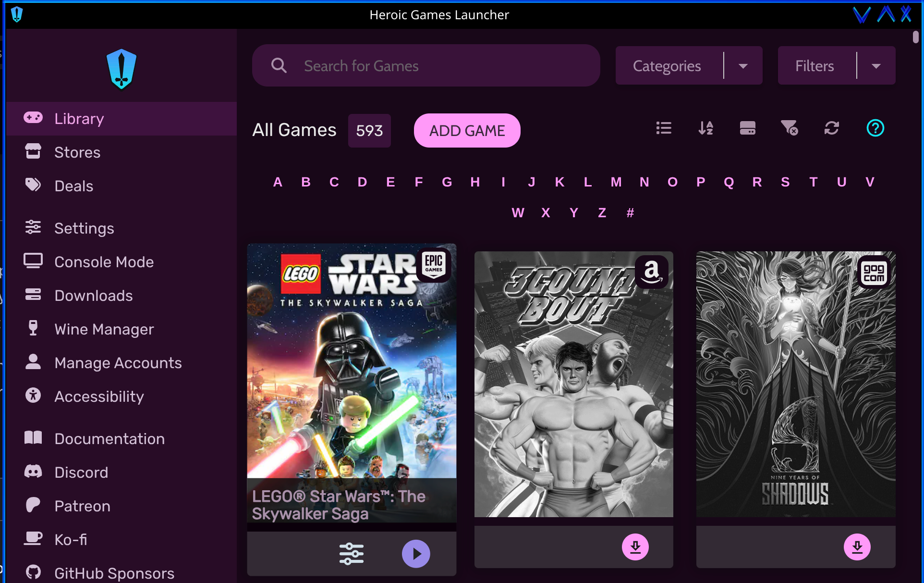Clear the library filters icon
Screen dimensions: 924x583
point(790,128)
